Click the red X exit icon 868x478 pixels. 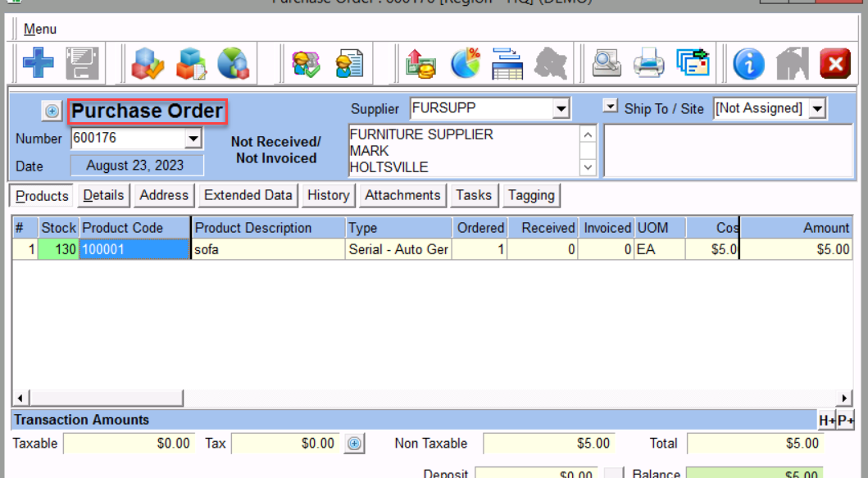pos(834,63)
